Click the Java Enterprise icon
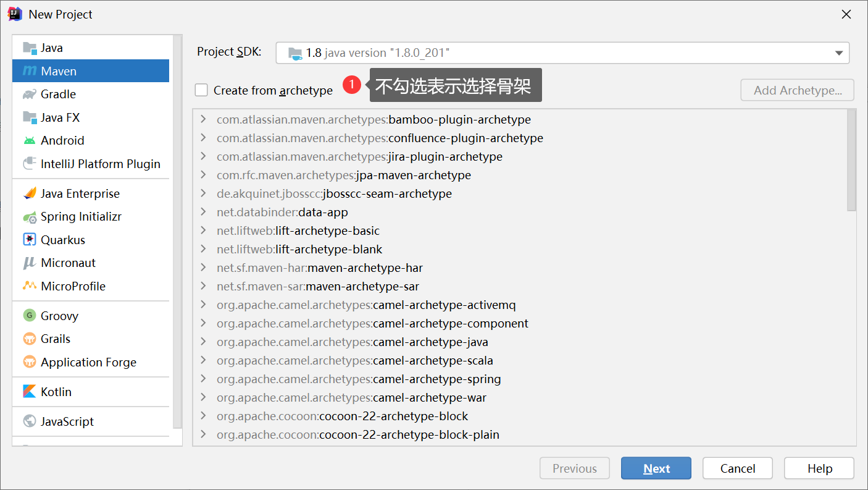 30,193
